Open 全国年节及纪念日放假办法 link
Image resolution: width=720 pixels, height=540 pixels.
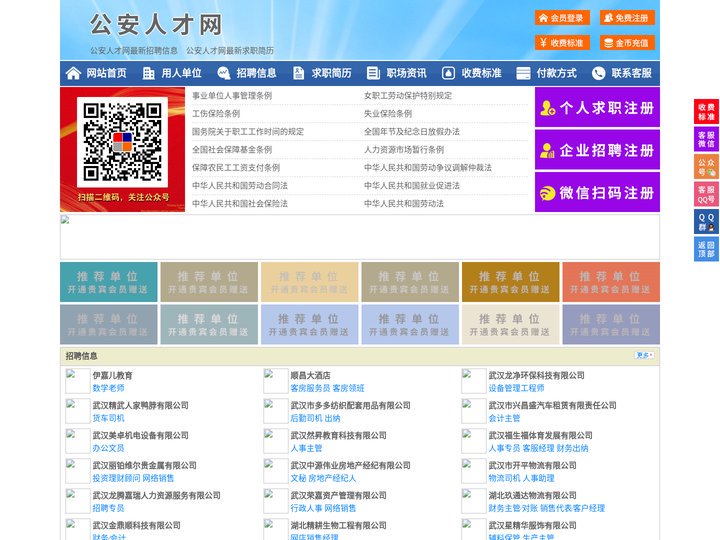[411, 131]
